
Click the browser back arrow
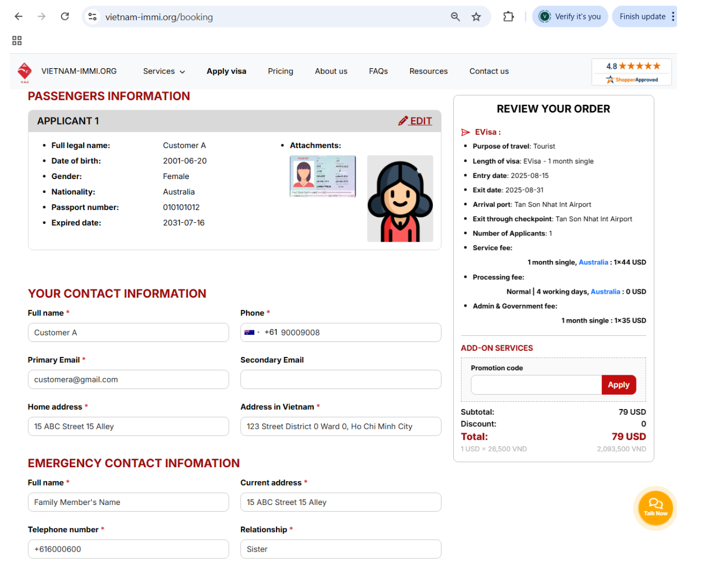[18, 17]
